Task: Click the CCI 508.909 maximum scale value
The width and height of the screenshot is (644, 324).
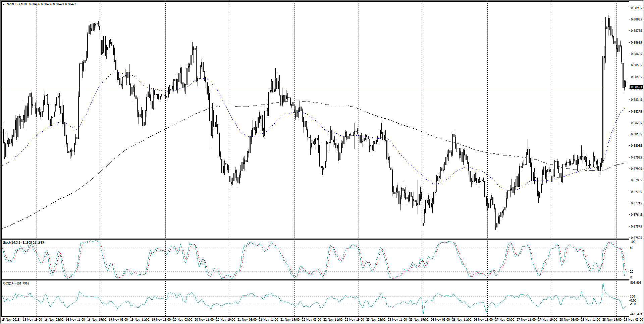Action: pyautogui.click(x=636, y=283)
